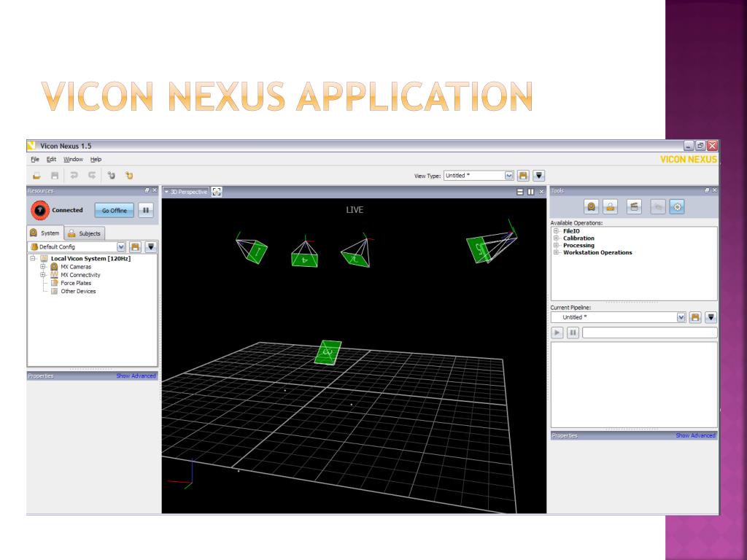Click Show Advanced in Resources properties
The image size is (747, 560).
point(136,376)
